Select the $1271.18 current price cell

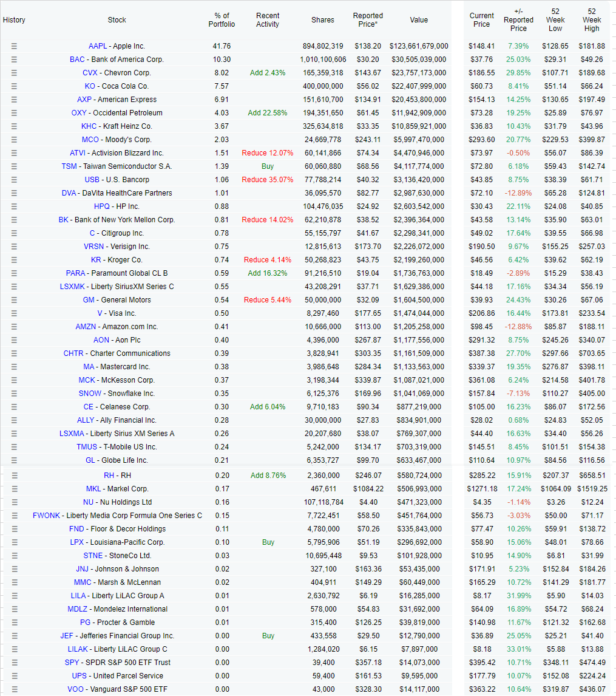[x=482, y=489]
